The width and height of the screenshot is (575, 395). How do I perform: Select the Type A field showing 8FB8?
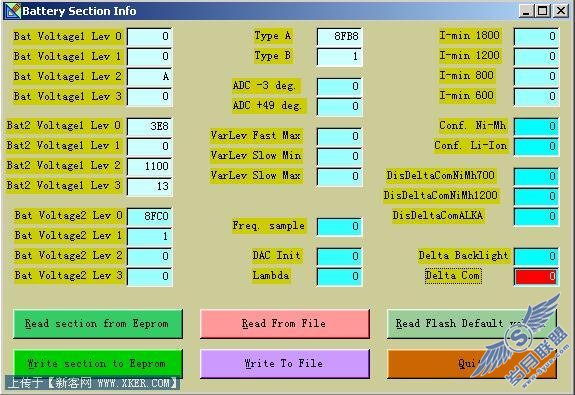pos(340,37)
